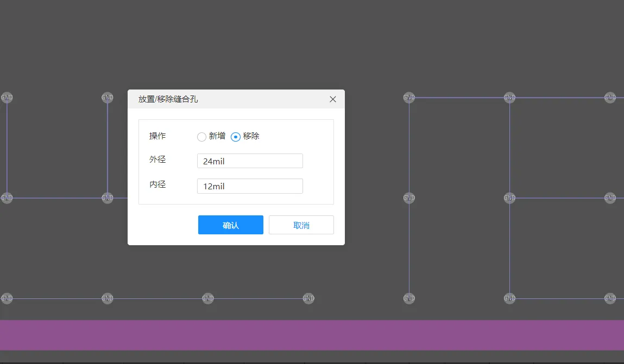Click the 外径 input field showing 24mil
The width and height of the screenshot is (624, 364).
click(250, 161)
